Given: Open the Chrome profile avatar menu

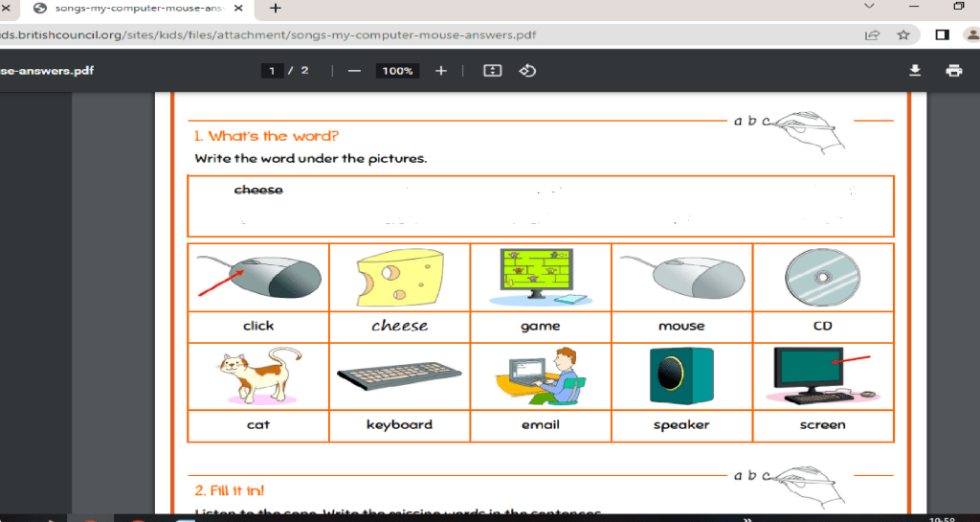Looking at the screenshot, I should 971,35.
